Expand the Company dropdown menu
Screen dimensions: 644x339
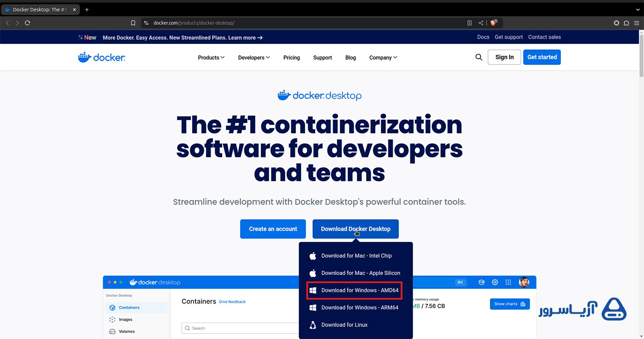coord(383,58)
